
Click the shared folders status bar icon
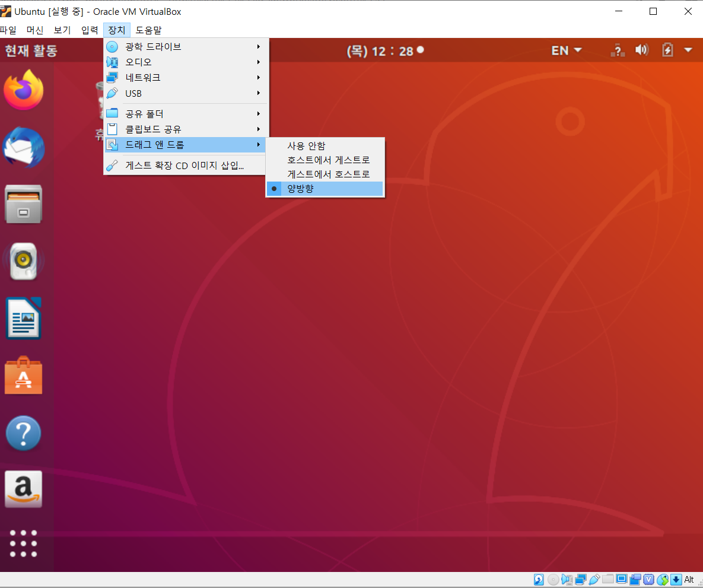(608, 579)
